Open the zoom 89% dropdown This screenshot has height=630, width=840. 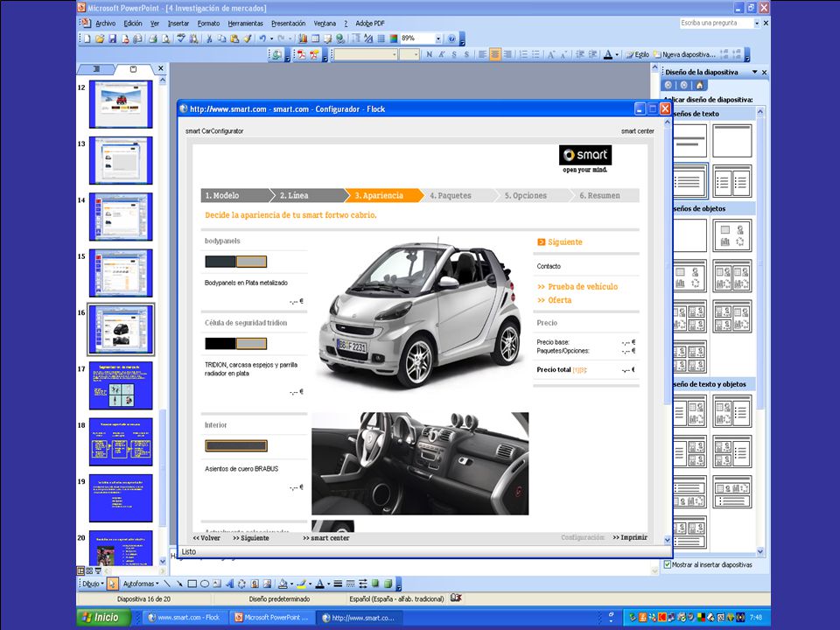(437, 38)
